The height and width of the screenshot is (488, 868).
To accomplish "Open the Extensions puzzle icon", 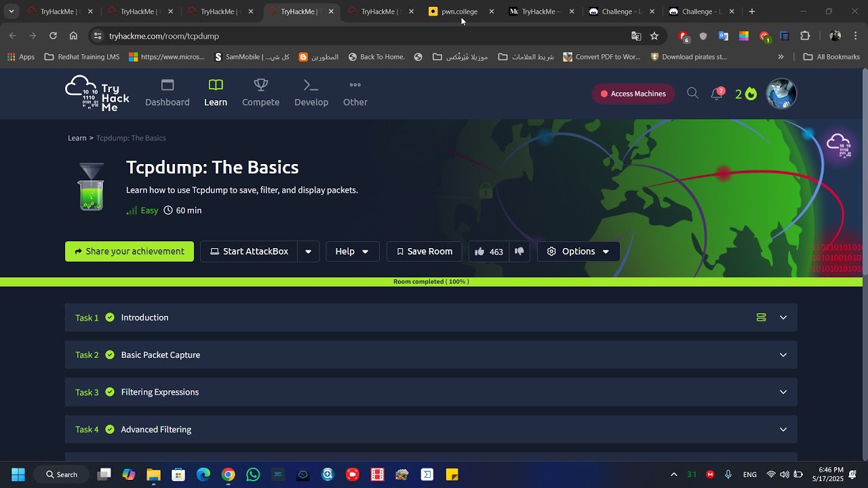I will 805,36.
